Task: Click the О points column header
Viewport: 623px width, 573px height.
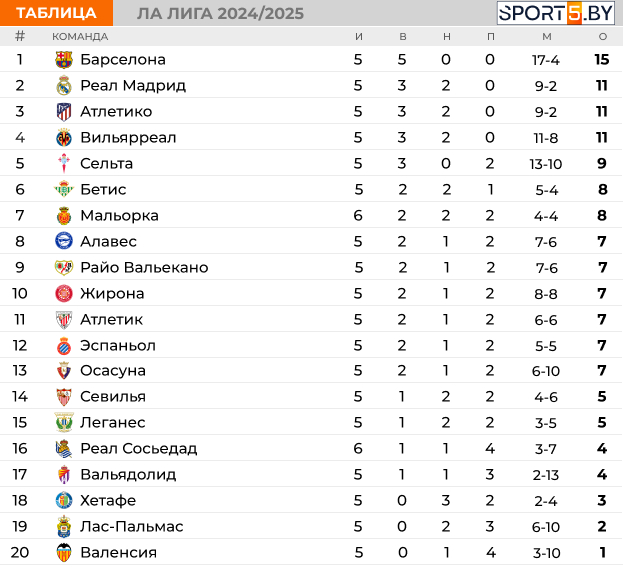Action: [603, 37]
